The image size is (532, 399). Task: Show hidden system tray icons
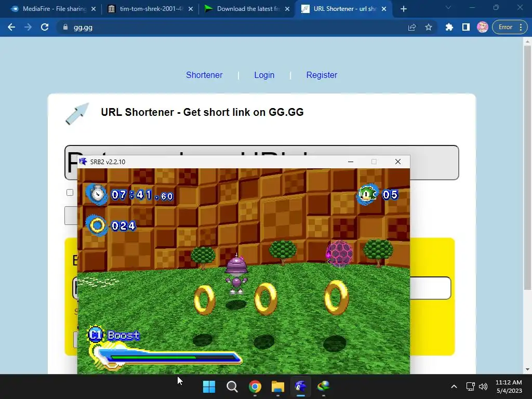point(454,387)
